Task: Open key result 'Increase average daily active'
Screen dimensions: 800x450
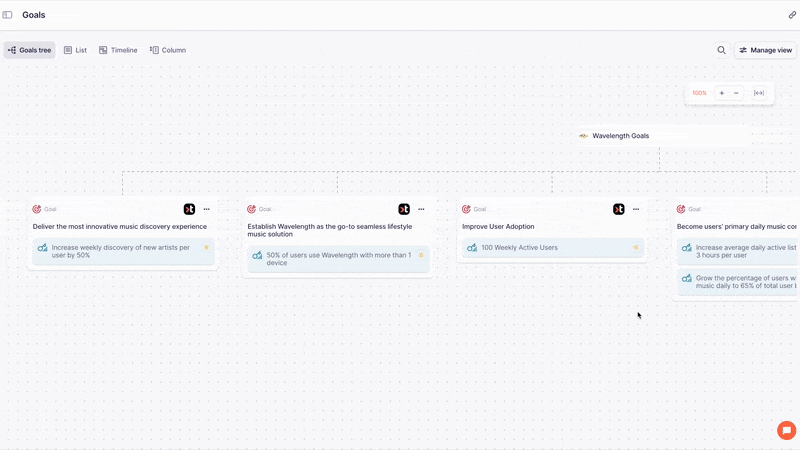Action: tap(738, 252)
